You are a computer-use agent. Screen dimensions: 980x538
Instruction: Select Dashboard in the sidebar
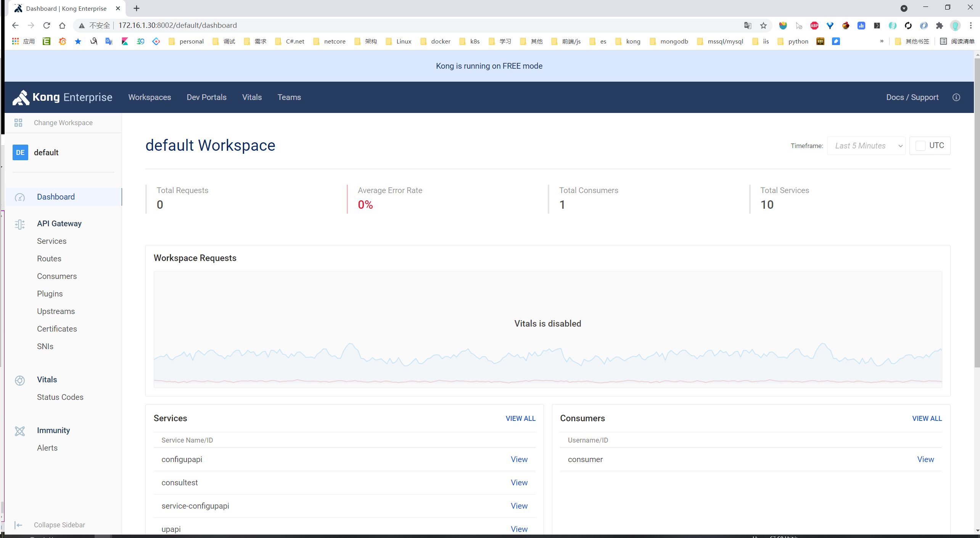[64, 197]
